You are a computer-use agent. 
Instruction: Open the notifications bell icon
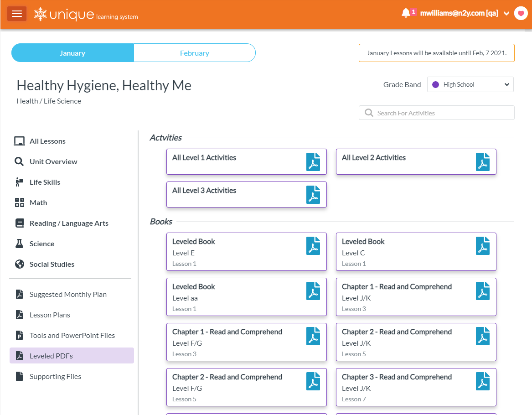[405, 13]
